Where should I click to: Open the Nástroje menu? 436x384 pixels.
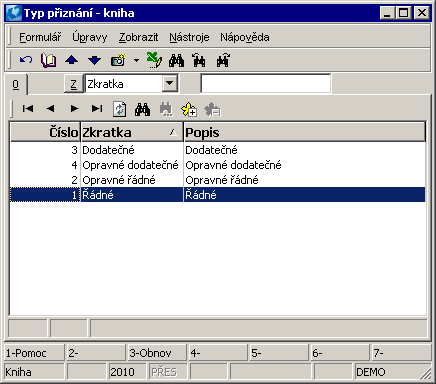(189, 37)
